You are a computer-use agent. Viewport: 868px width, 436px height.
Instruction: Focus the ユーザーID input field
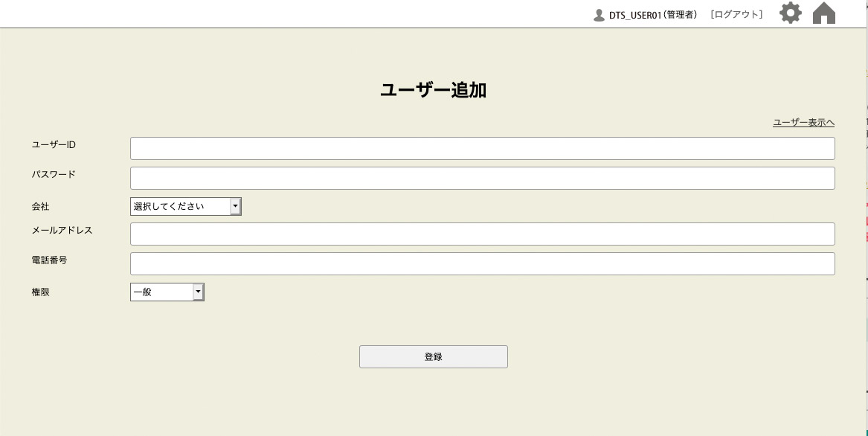(x=482, y=148)
